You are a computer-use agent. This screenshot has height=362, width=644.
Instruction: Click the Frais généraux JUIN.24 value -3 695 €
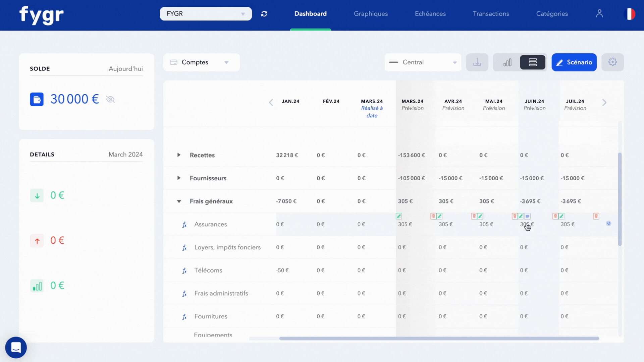(530, 201)
